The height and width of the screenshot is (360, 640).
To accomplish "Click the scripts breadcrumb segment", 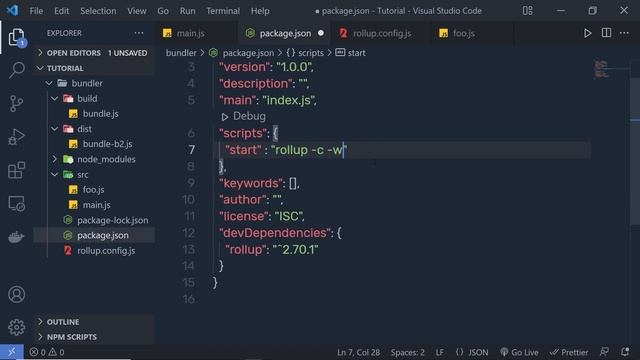I will click(305, 53).
